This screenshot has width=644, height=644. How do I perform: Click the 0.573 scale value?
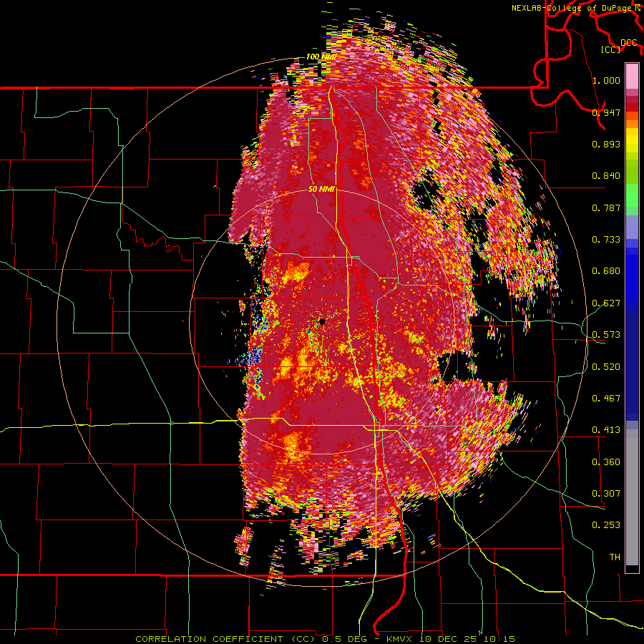click(606, 335)
